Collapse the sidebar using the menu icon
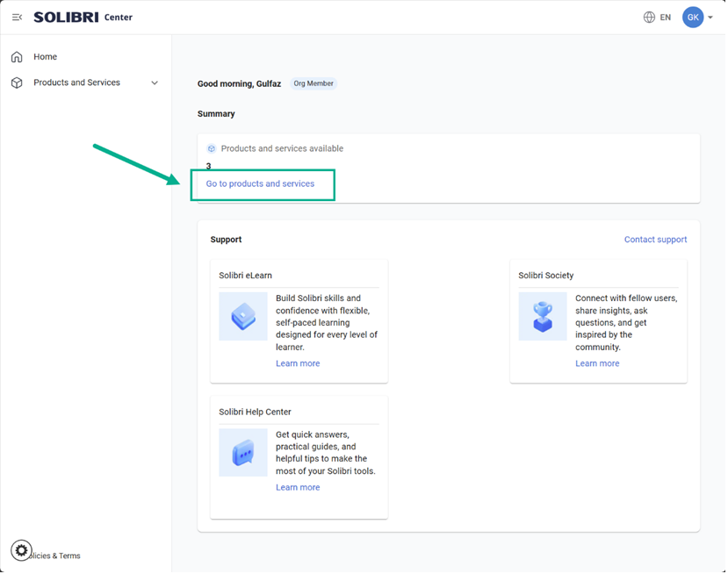The image size is (728, 574). click(x=17, y=18)
